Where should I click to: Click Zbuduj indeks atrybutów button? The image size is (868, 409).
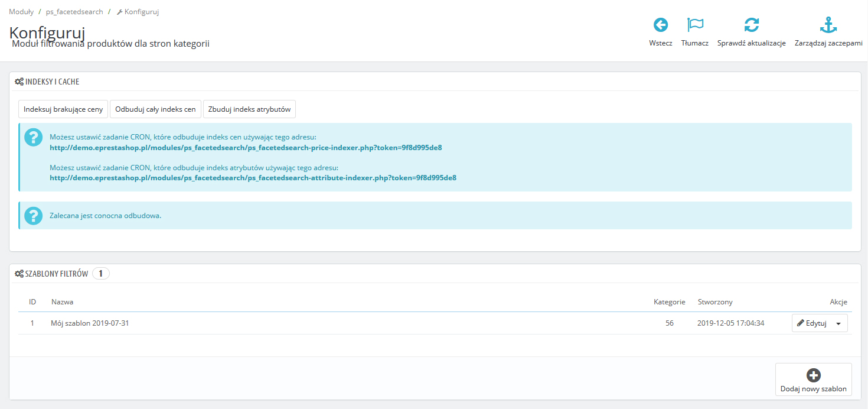pyautogui.click(x=249, y=109)
